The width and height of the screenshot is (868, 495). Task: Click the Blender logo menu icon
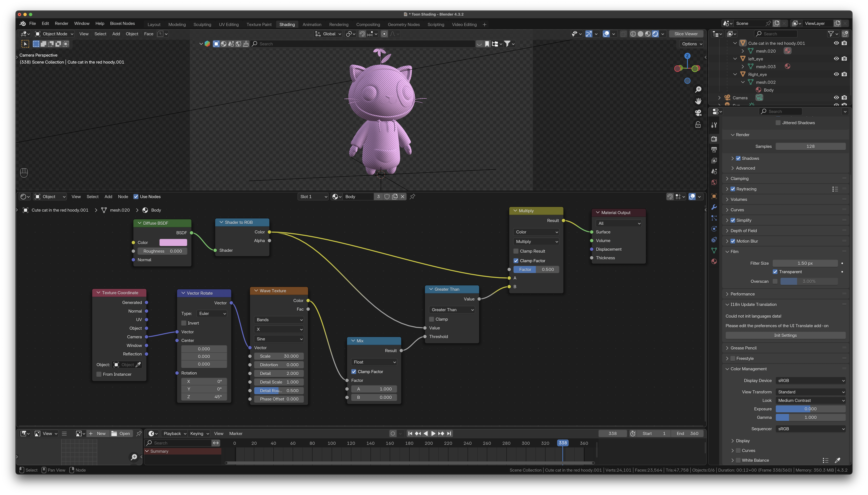pos(23,24)
